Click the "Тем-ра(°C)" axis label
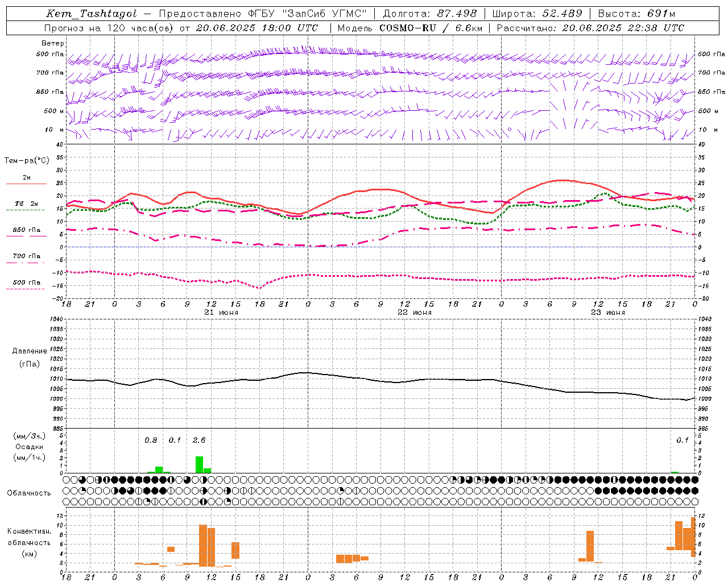The height and width of the screenshot is (582, 728). click(27, 161)
